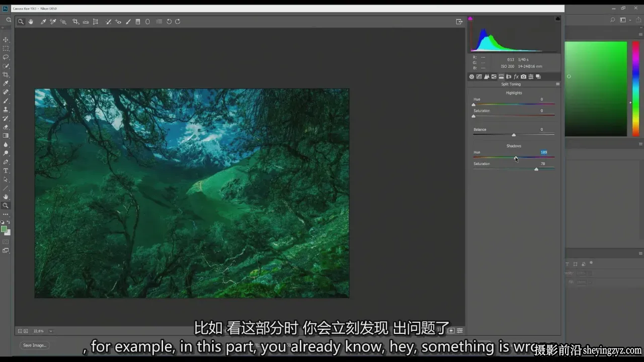The height and width of the screenshot is (362, 644).
Task: Rotate image counterclockwise
Action: (169, 22)
